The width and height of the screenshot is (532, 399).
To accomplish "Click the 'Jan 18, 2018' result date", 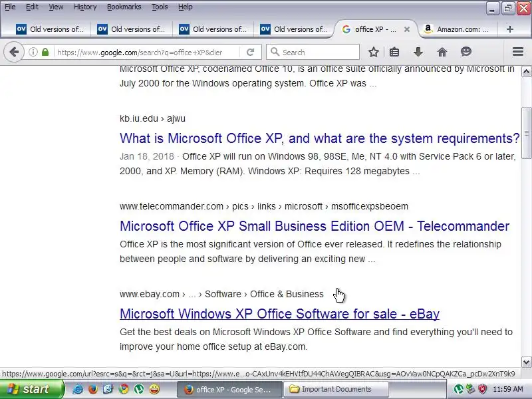I will point(146,156).
